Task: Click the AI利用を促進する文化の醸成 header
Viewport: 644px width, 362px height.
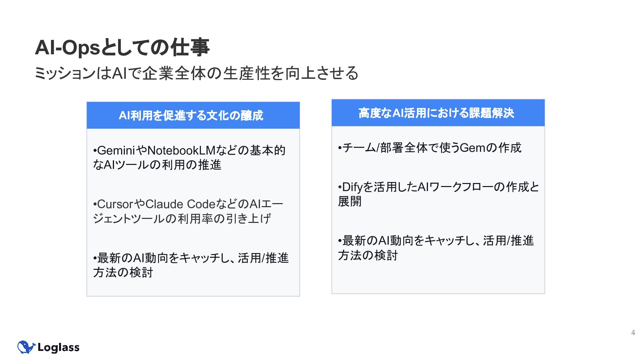Action: click(191, 116)
